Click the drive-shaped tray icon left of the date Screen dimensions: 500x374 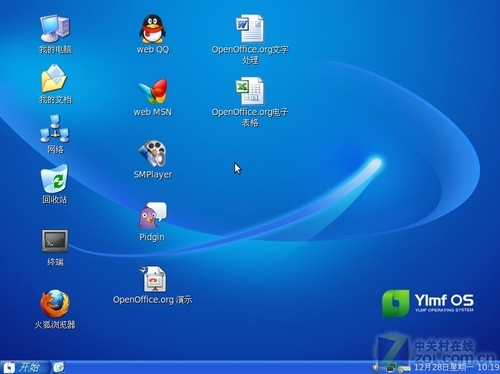tap(404, 368)
